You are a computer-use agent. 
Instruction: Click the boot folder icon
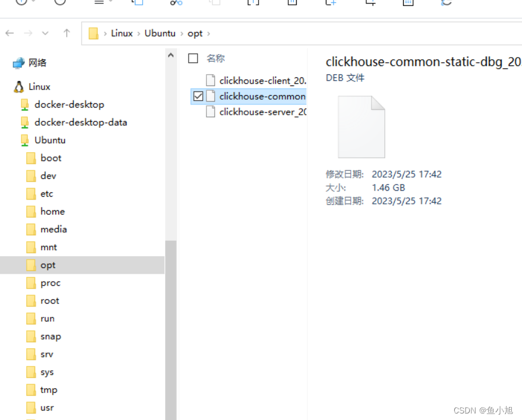[31, 158]
